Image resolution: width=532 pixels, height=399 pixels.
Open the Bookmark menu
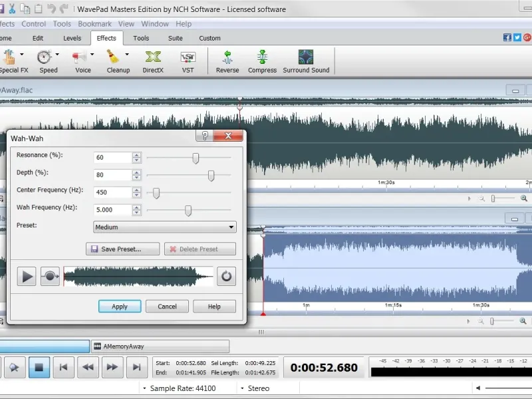(94, 24)
